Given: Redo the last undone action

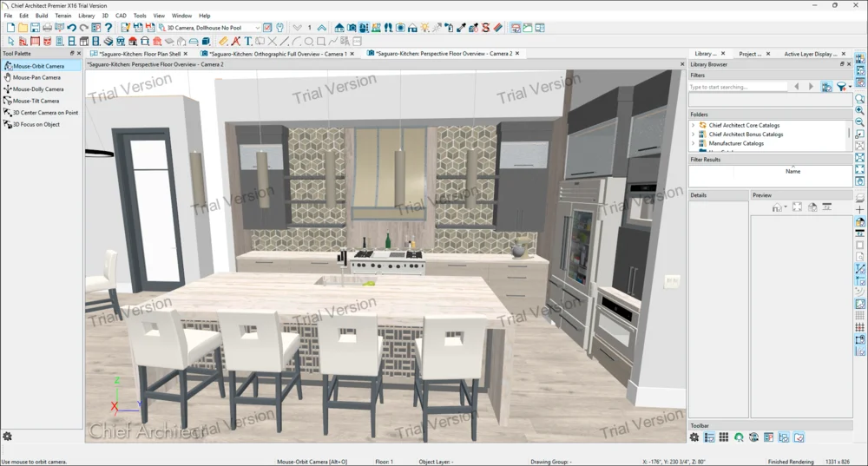Looking at the screenshot, I should click(83, 28).
